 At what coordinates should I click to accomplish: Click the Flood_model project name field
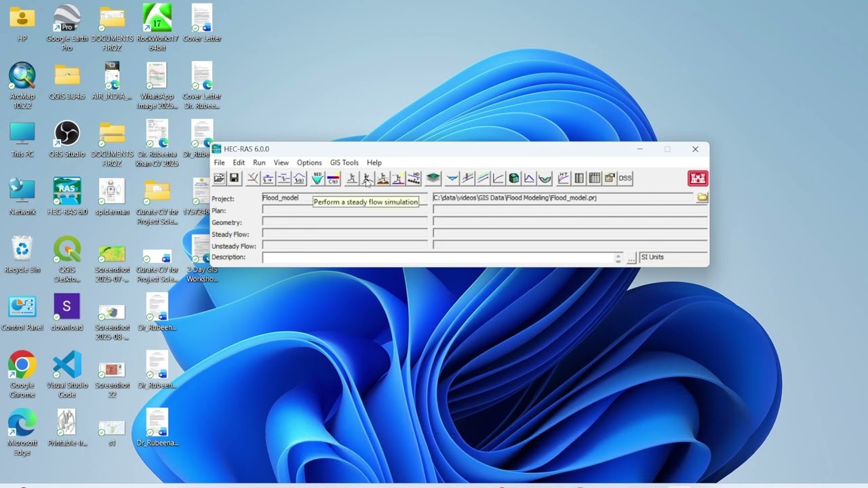click(344, 198)
